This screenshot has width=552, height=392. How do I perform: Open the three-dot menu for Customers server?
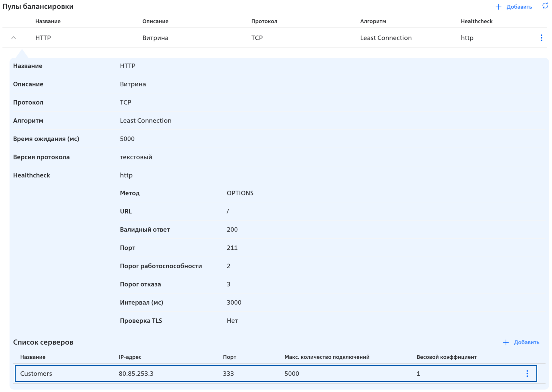click(x=527, y=373)
